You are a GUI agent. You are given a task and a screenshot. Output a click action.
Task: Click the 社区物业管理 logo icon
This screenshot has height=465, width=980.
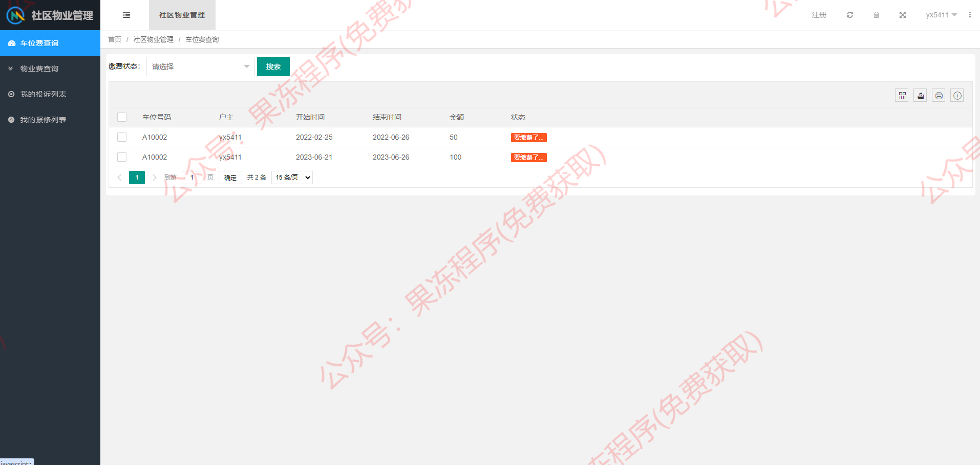coord(15,15)
